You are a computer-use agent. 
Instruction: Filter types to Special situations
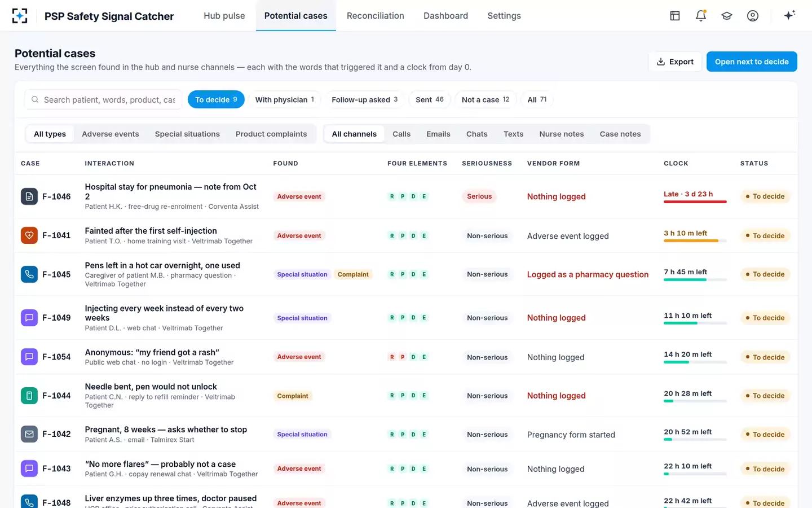click(187, 134)
